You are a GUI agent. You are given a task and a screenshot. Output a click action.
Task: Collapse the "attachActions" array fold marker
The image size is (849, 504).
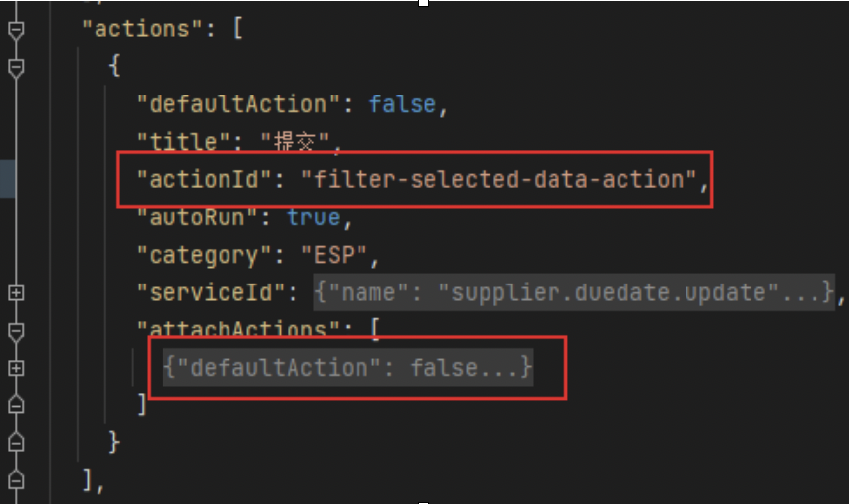tap(15, 330)
